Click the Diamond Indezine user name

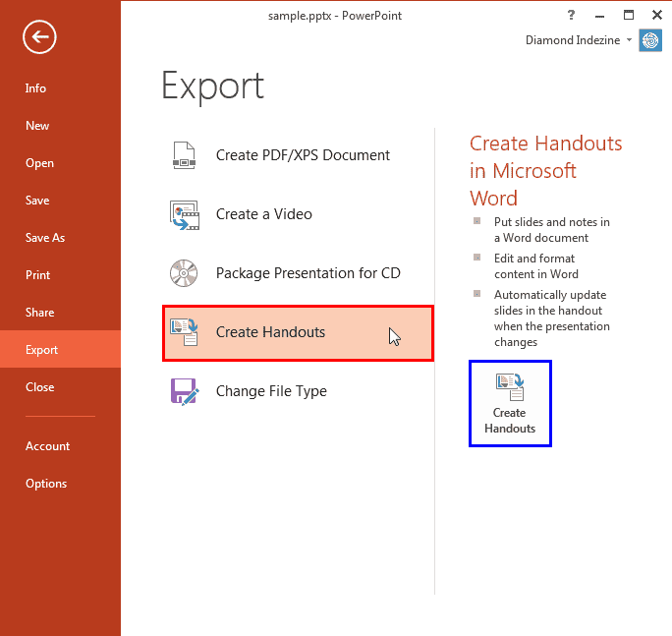point(573,40)
